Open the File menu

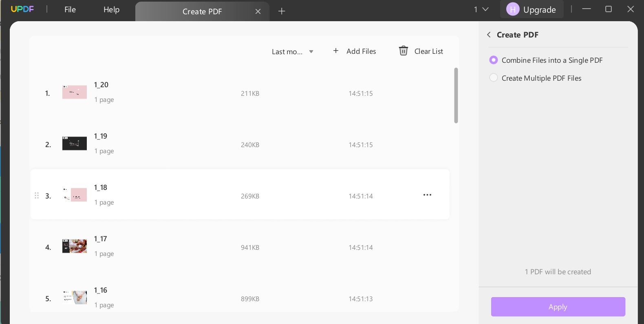click(x=70, y=9)
